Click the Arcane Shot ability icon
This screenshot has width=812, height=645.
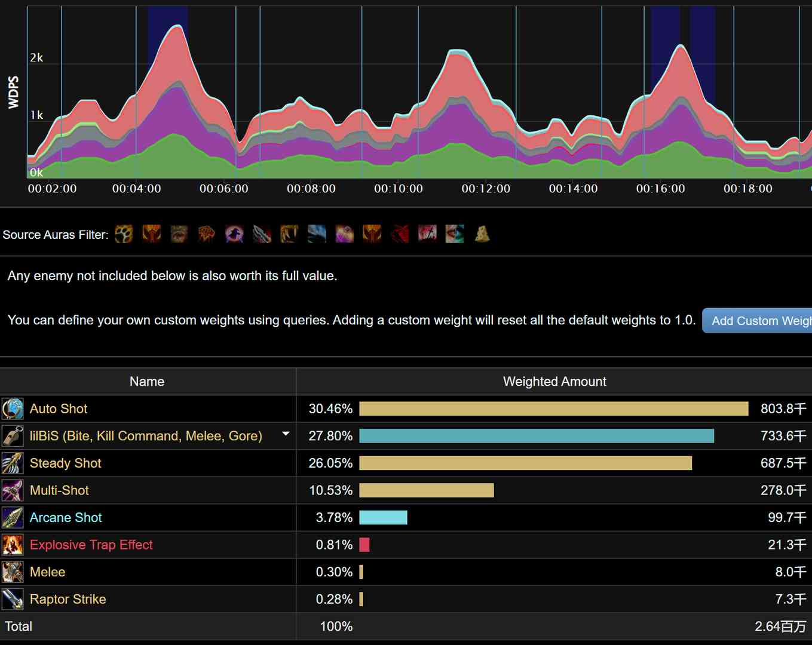(x=13, y=518)
